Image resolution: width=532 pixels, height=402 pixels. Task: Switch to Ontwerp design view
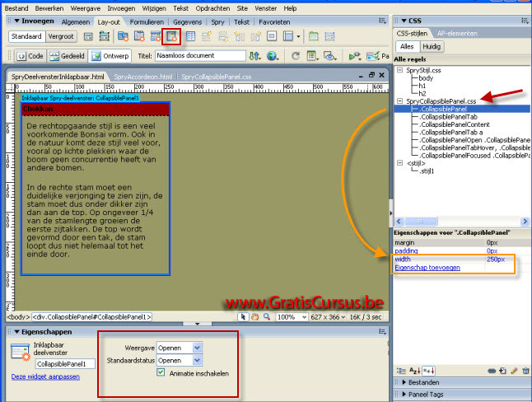pos(110,56)
